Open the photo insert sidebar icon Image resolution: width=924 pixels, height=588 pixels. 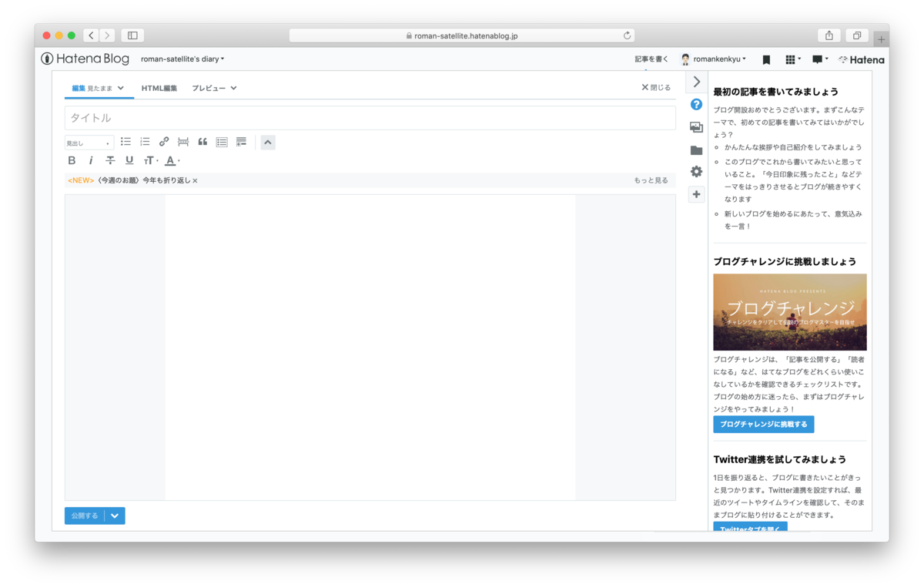pos(696,127)
